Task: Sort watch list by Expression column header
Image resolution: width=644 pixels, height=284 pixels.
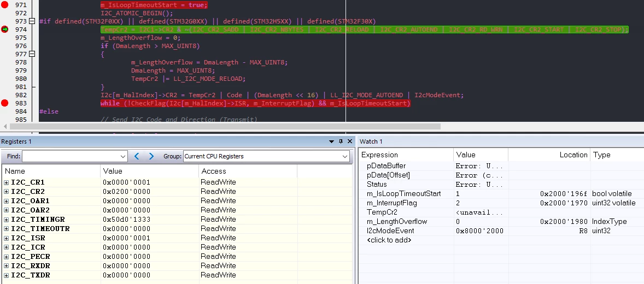Action: coord(406,155)
